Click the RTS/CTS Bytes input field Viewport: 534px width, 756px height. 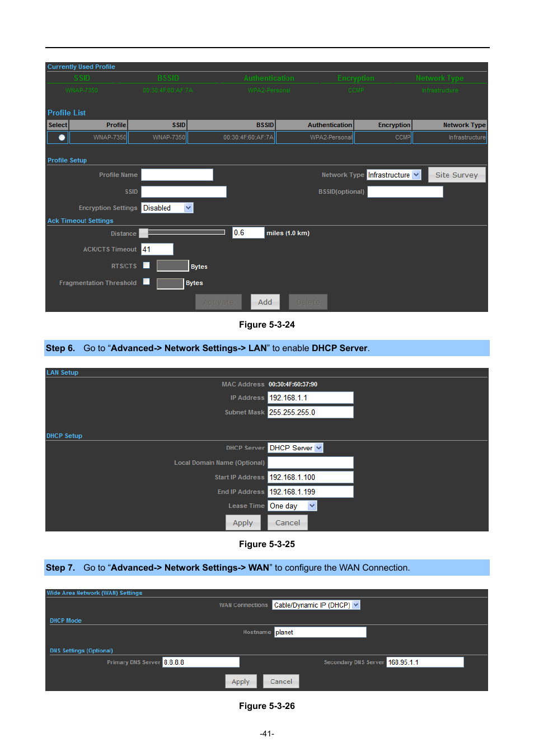click(x=172, y=265)
